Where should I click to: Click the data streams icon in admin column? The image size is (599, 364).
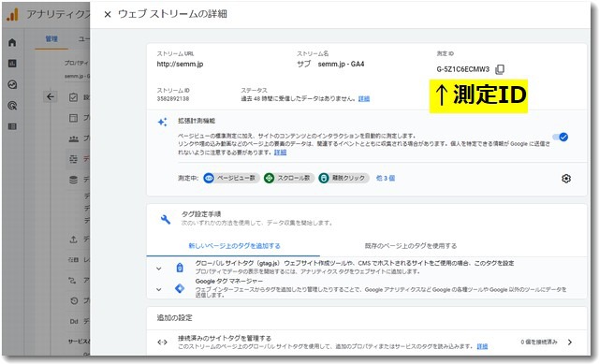point(74,159)
